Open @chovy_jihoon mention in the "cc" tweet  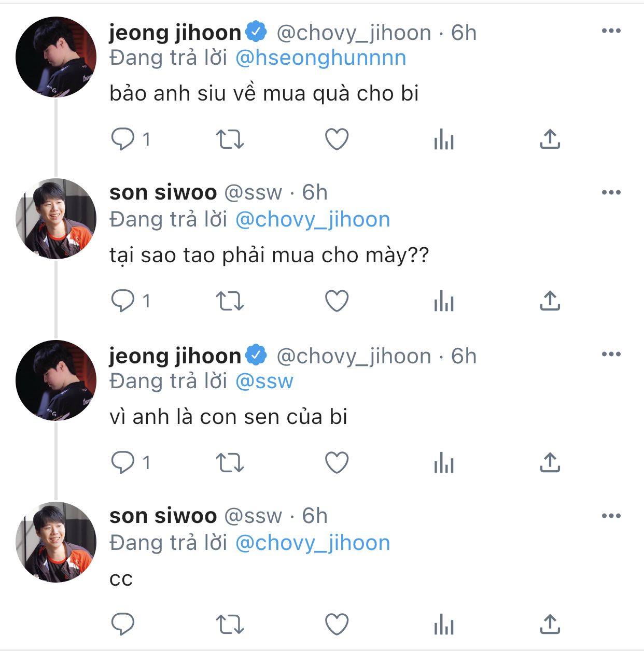tap(313, 543)
